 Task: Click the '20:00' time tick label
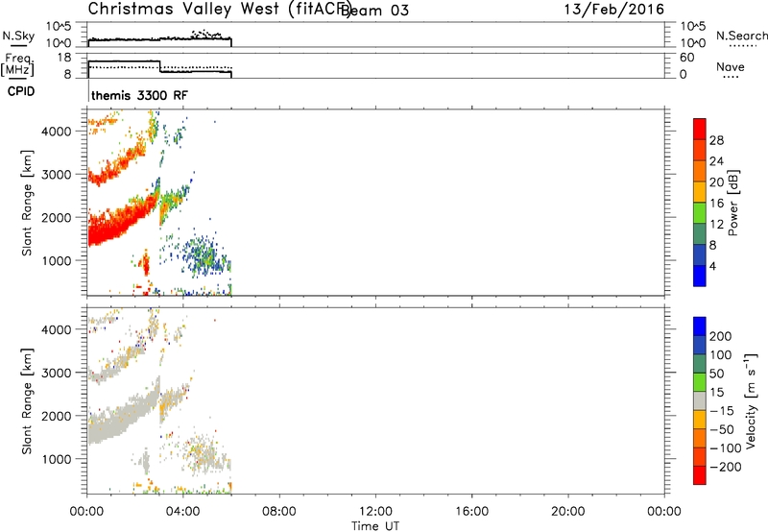(x=567, y=512)
